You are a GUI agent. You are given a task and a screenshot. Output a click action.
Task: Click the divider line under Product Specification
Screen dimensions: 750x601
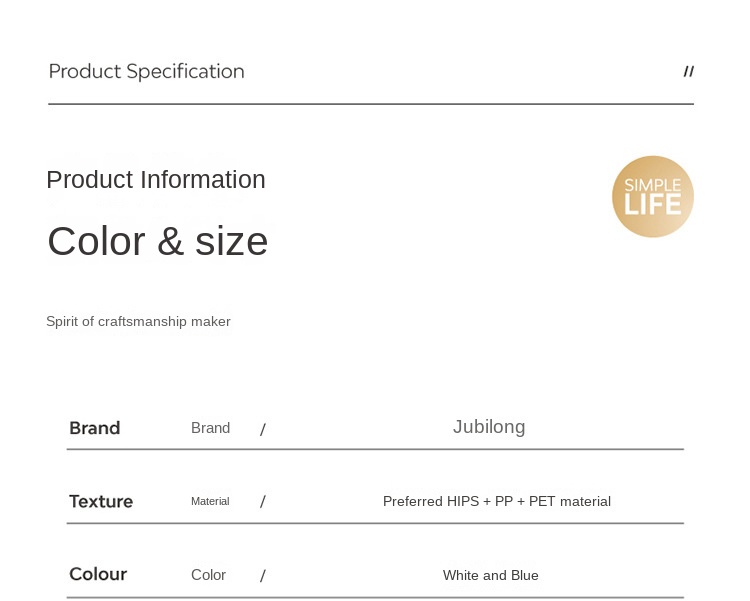point(370,104)
